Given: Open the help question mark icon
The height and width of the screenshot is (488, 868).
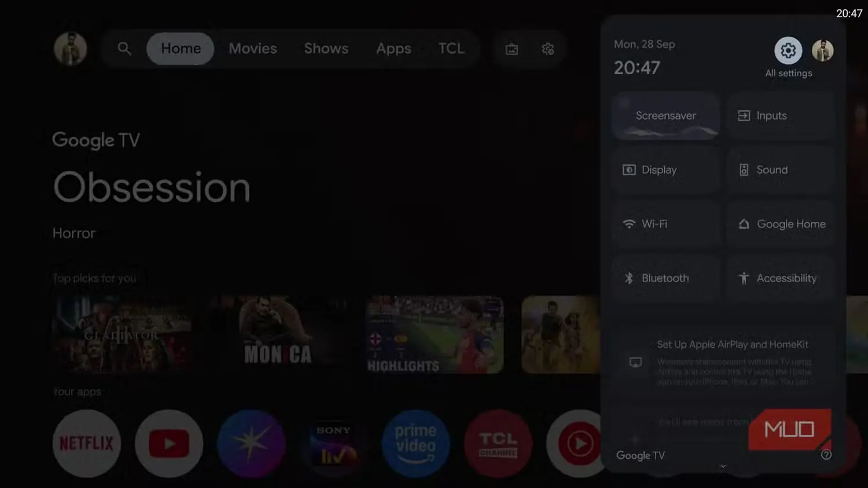Looking at the screenshot, I should pos(826,454).
